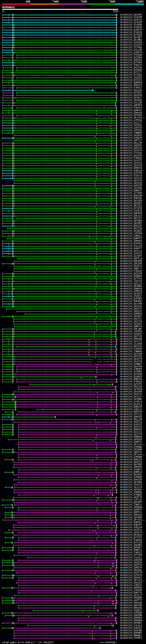Viewport: 146px width, 644px height.
Task: Select the UniRef100_B8BL65 label
Action: point(131,406)
